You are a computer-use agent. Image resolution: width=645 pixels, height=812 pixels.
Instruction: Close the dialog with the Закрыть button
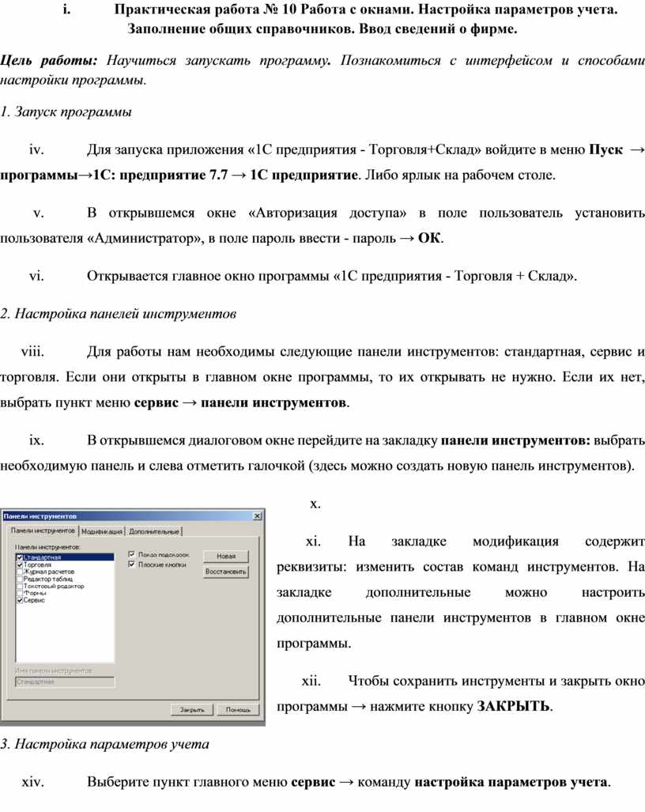coord(192,709)
